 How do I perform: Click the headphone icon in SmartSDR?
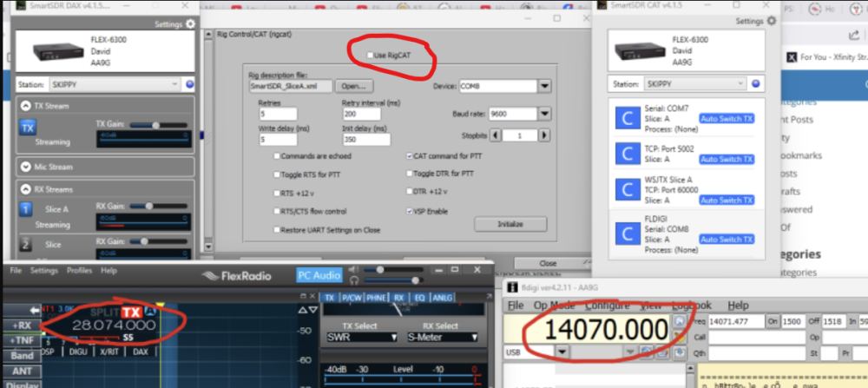pyautogui.click(x=354, y=280)
